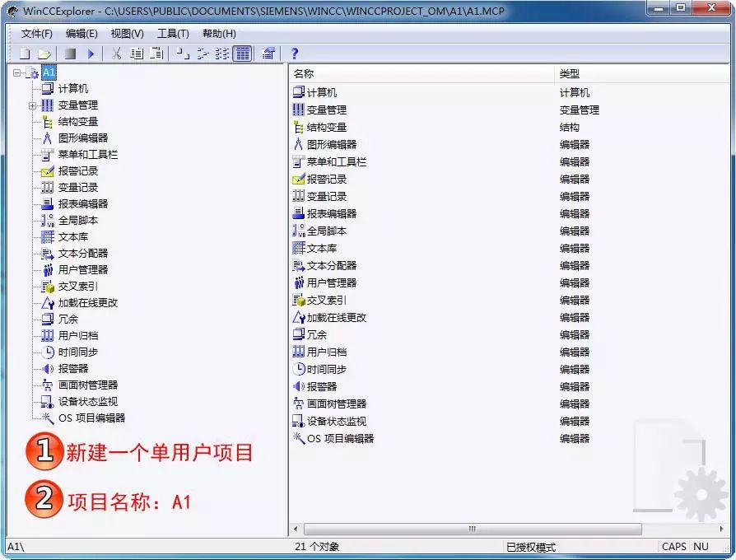This screenshot has width=736, height=560.
Task: Select the A1 project in the tree
Action: [x=49, y=72]
